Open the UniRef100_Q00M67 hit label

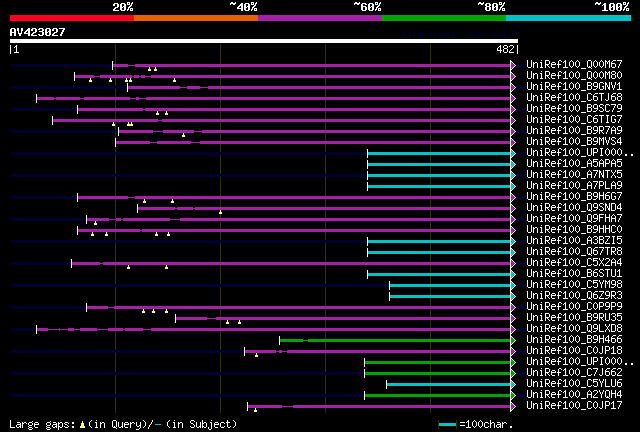pos(574,65)
